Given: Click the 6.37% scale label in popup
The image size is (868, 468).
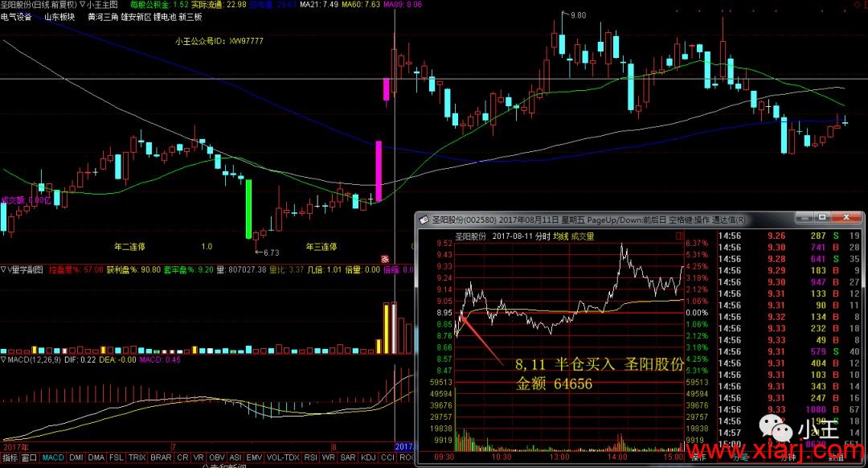Looking at the screenshot, I should tap(697, 243).
